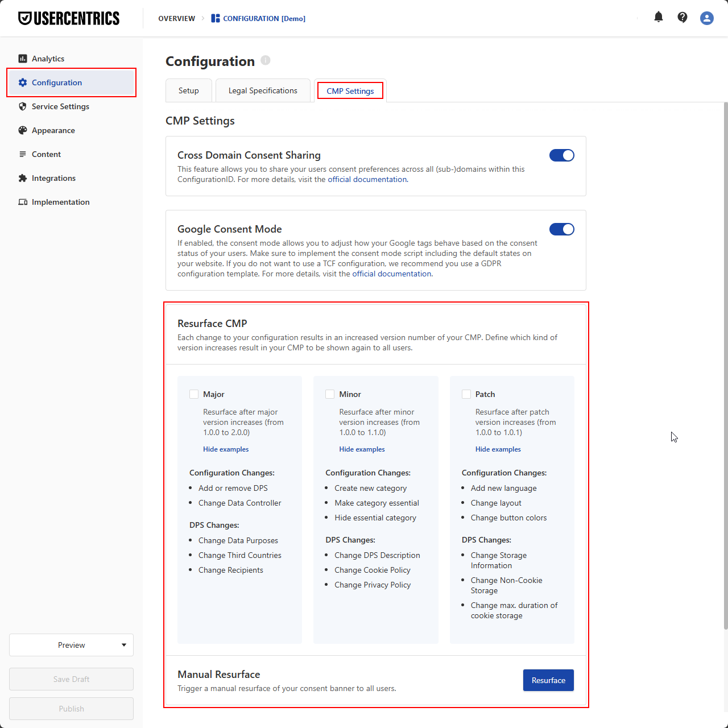Click the Analytics chart icon
This screenshot has width=728, height=728.
coord(23,59)
